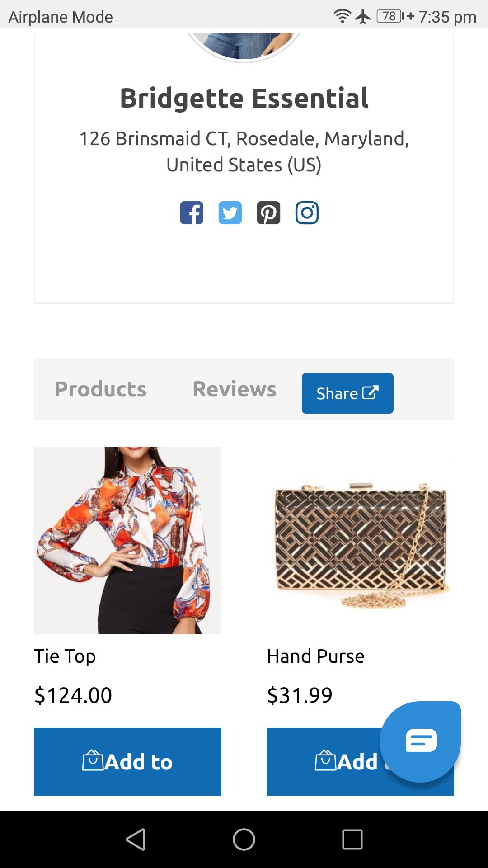This screenshot has height=868, width=488.
Task: Open the Hand Purse product title
Action: tap(315, 656)
